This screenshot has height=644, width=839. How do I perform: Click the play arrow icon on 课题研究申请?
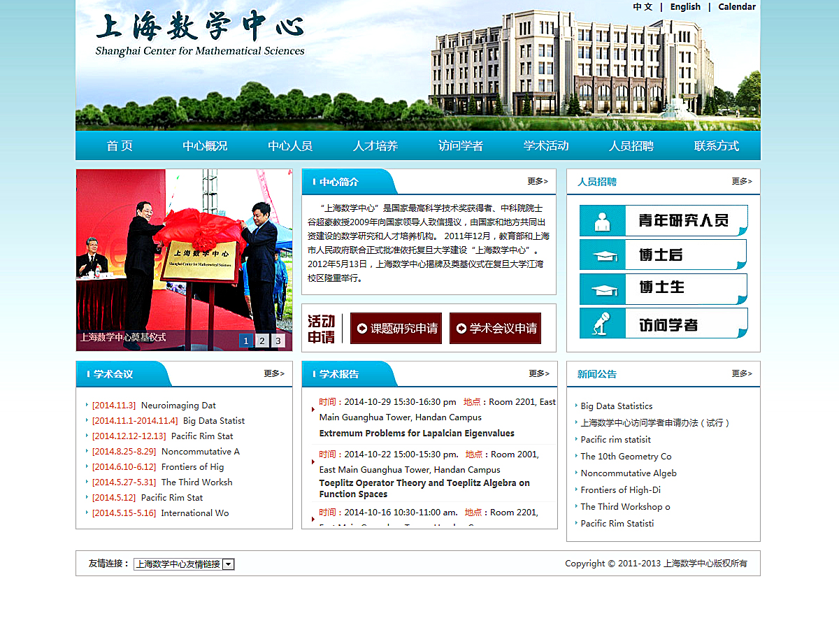click(x=362, y=329)
